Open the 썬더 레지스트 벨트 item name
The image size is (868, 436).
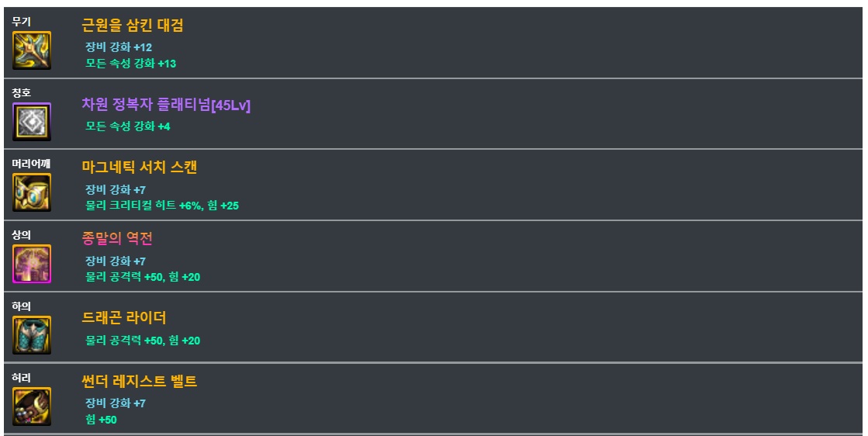coord(140,381)
